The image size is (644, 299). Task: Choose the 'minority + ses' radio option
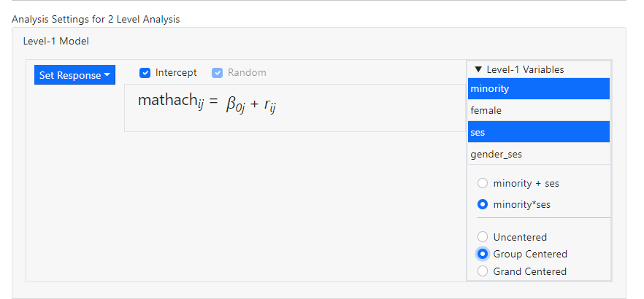[483, 183]
